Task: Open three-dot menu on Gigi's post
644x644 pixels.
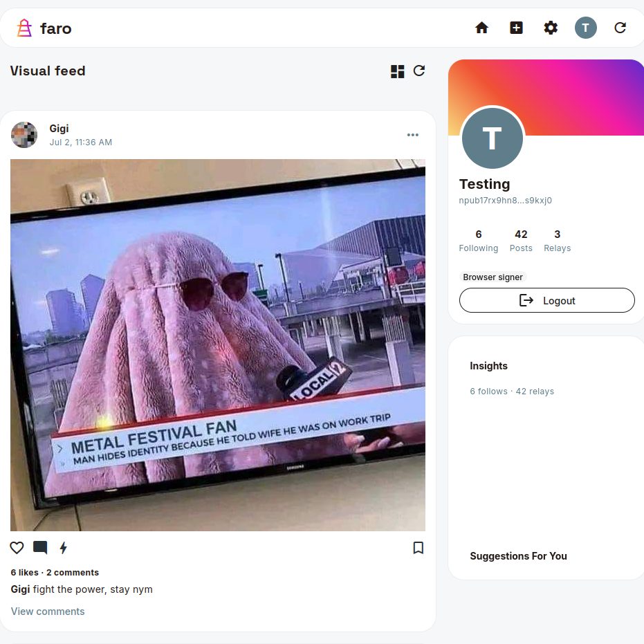Action: [413, 135]
